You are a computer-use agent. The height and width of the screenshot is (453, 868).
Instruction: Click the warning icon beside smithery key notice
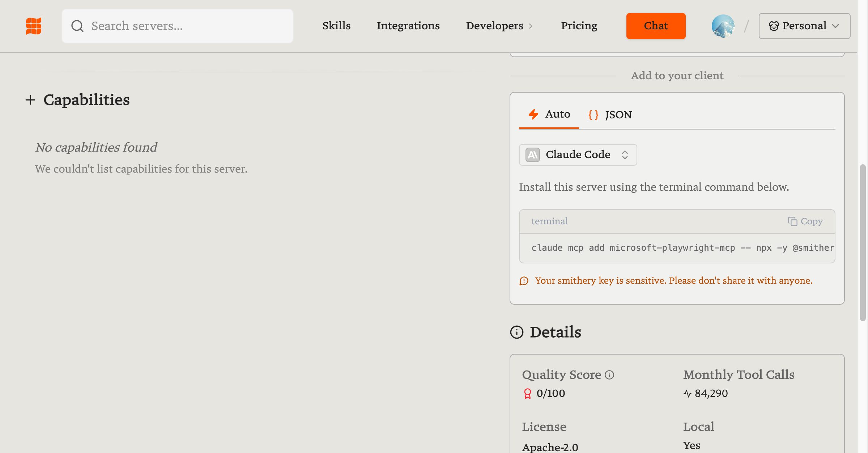coord(524,281)
